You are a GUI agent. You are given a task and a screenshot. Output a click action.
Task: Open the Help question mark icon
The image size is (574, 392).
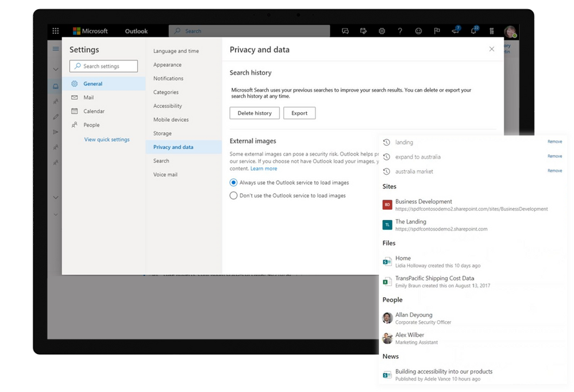(400, 31)
